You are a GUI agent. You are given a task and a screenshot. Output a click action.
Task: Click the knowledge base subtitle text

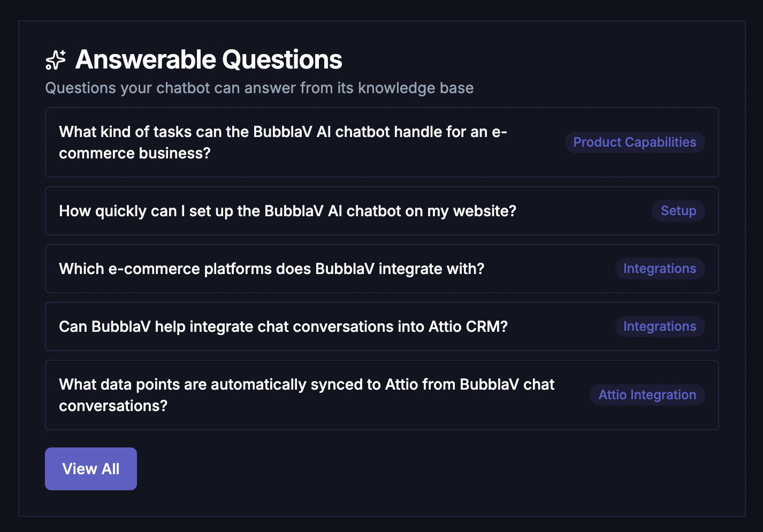coord(260,88)
